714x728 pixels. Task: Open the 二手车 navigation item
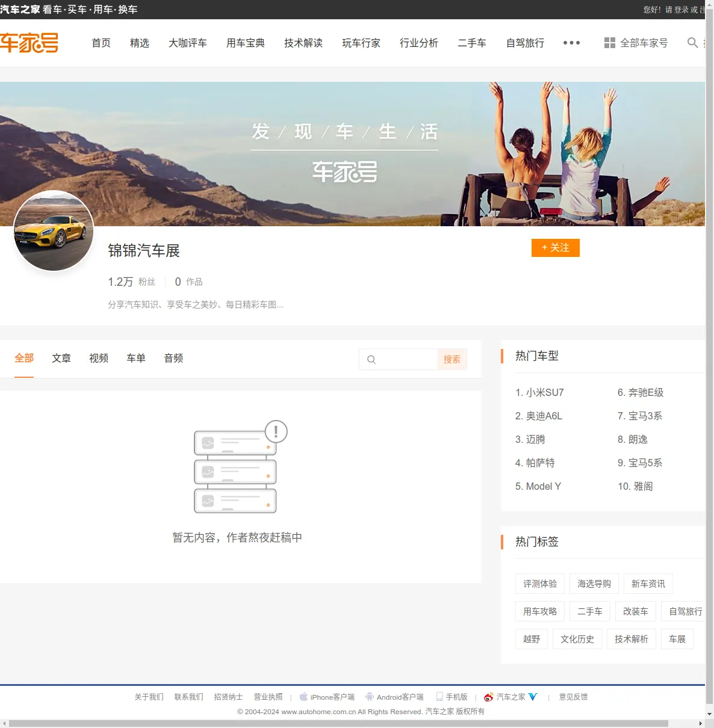point(472,43)
